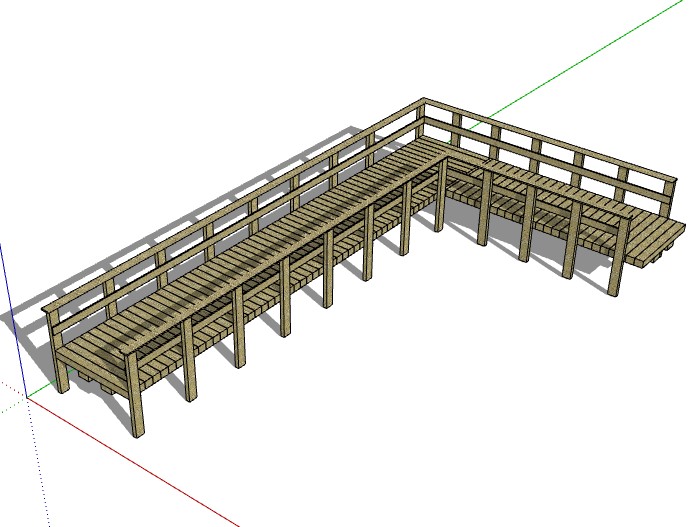This screenshot has height=527, width=700.
Task: Click the red axis line
Action: click(x=133, y=462)
